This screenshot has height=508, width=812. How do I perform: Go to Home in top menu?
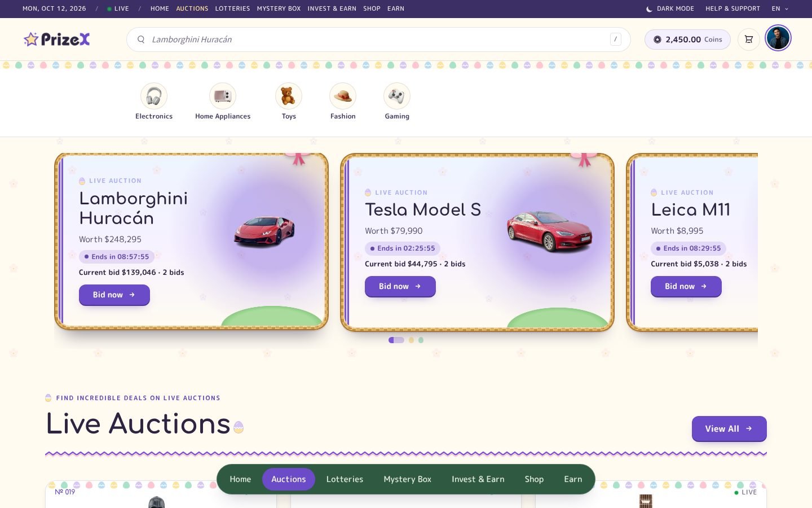[x=160, y=8]
